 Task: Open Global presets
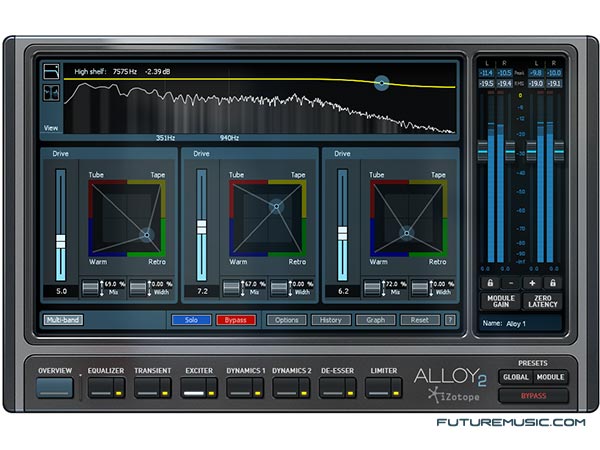point(516,377)
